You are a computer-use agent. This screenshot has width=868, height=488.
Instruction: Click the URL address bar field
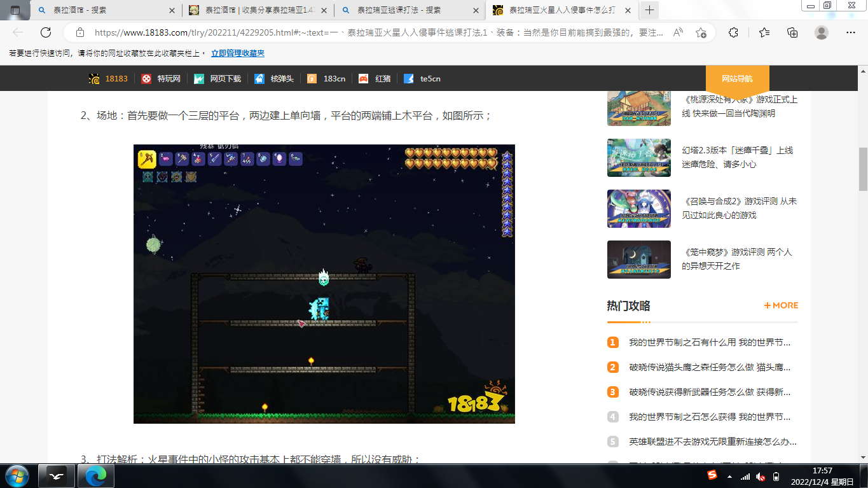375,32
